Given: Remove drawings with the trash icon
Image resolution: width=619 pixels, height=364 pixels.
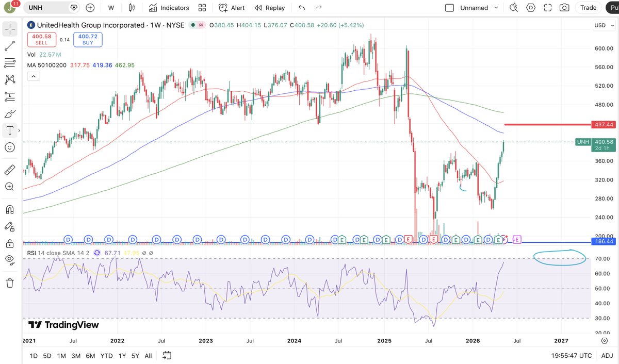Looking at the screenshot, I should (x=10, y=283).
